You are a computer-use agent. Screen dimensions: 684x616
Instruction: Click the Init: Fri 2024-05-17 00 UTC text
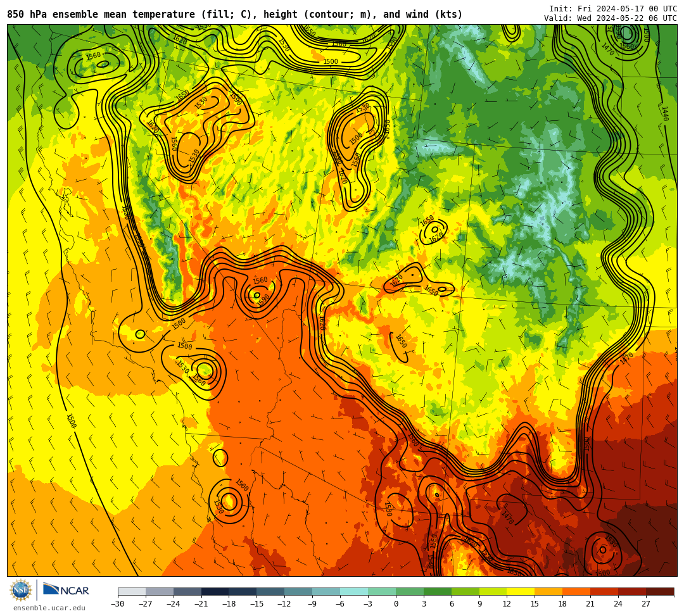[613, 8]
